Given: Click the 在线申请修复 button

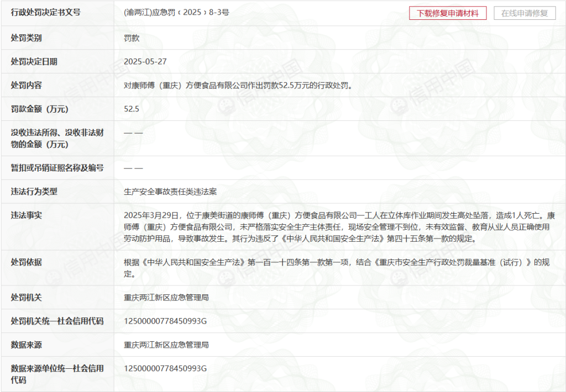Looking at the screenshot, I should coord(525,13).
